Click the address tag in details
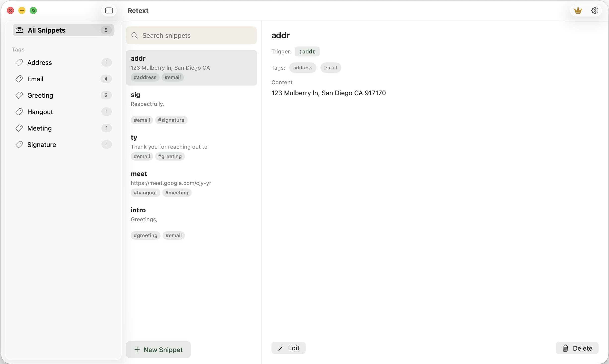Screen dimensions: 609x364 (303, 68)
